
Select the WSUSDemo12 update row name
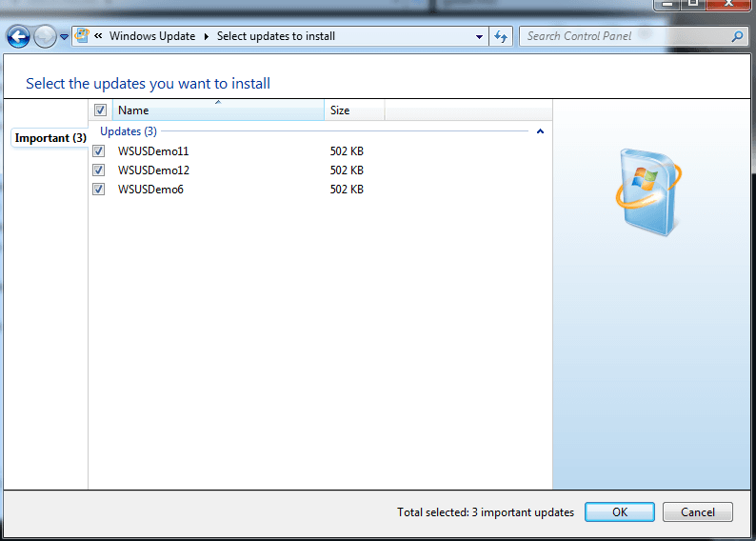click(x=154, y=170)
